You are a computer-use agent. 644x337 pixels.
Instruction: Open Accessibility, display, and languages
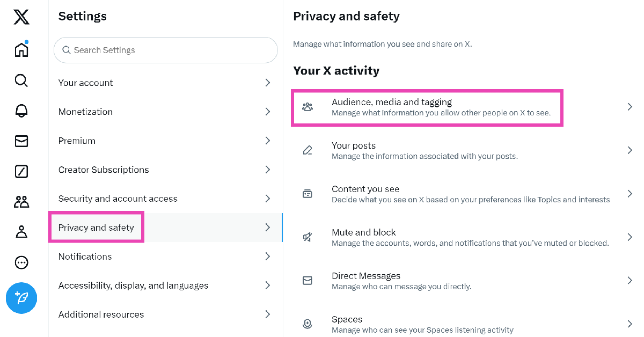point(133,285)
